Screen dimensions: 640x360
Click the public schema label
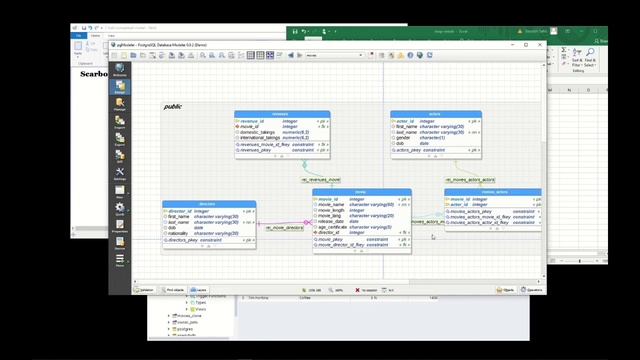173,107
